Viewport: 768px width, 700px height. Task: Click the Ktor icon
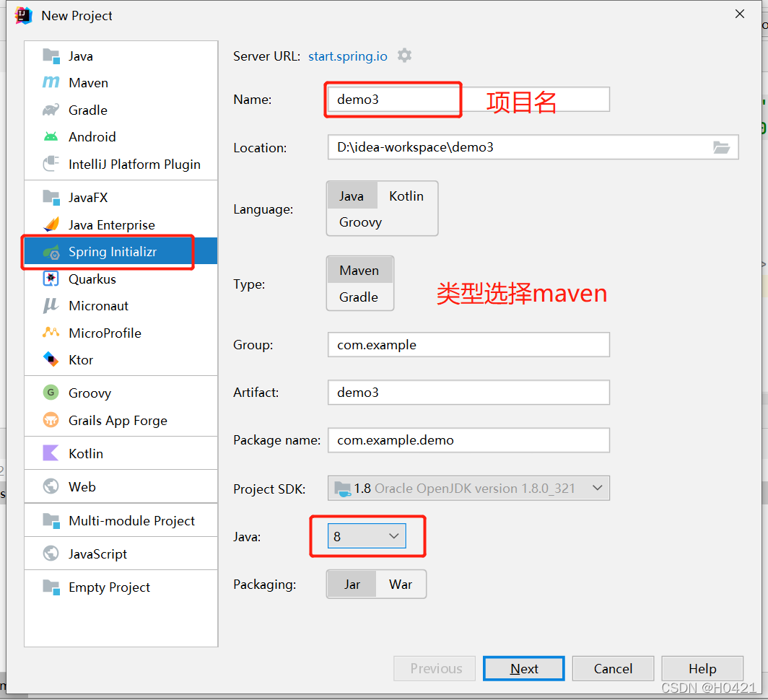click(51, 359)
